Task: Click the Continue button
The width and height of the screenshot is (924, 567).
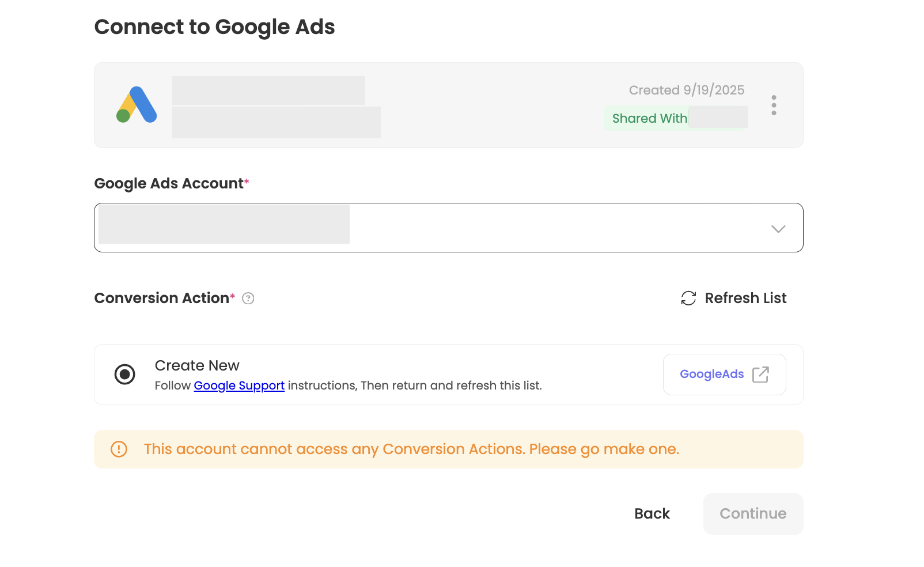Action: [752, 513]
